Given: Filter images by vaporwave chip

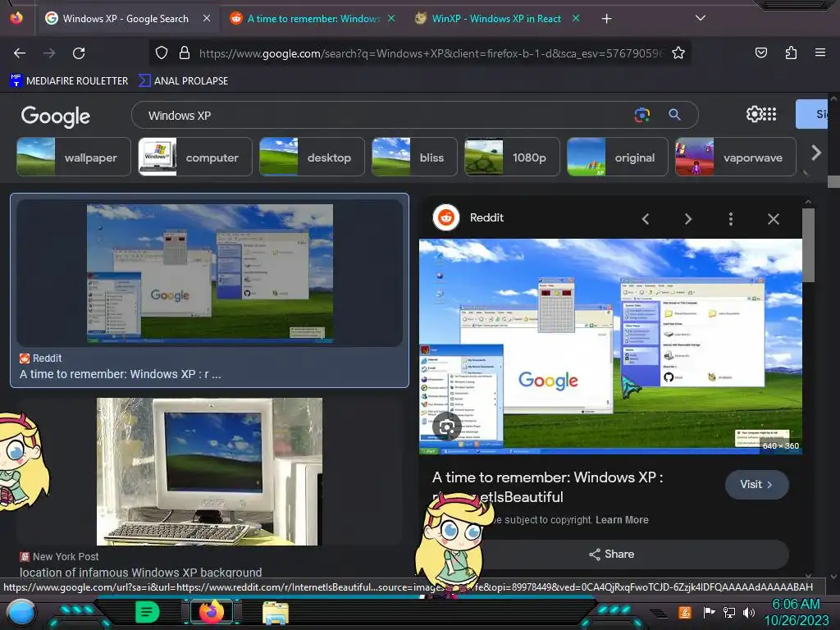Looking at the screenshot, I should point(736,157).
